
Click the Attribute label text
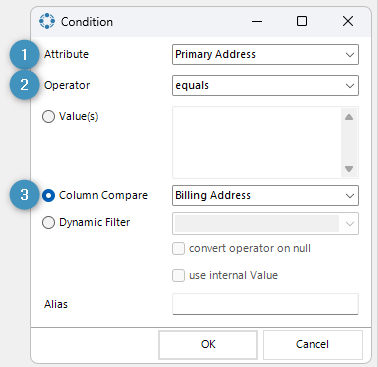(x=66, y=54)
